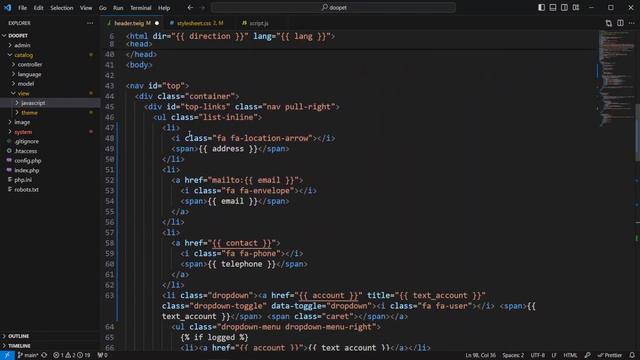Click the VS Code logo icon
The image size is (640, 360).
(7, 7)
